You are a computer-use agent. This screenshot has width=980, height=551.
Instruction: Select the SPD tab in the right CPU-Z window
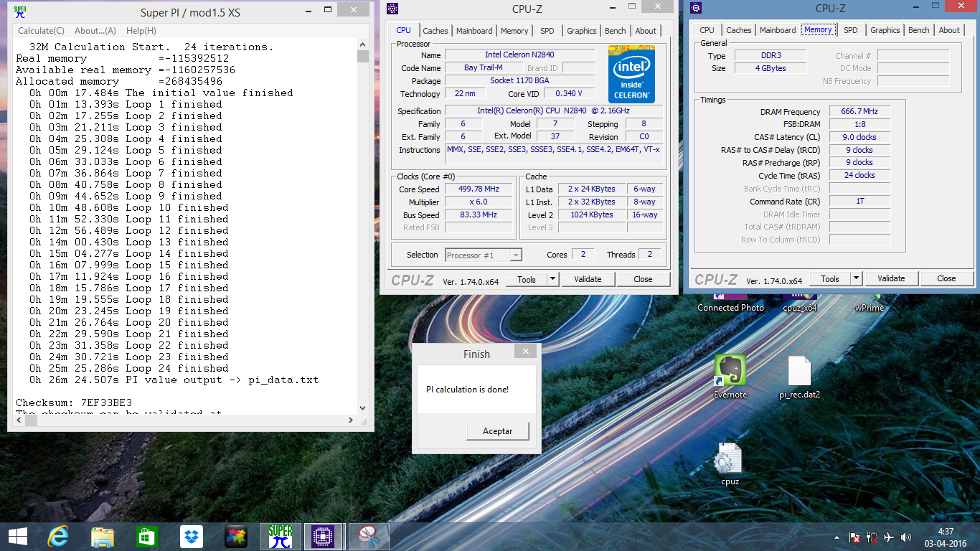(x=851, y=30)
